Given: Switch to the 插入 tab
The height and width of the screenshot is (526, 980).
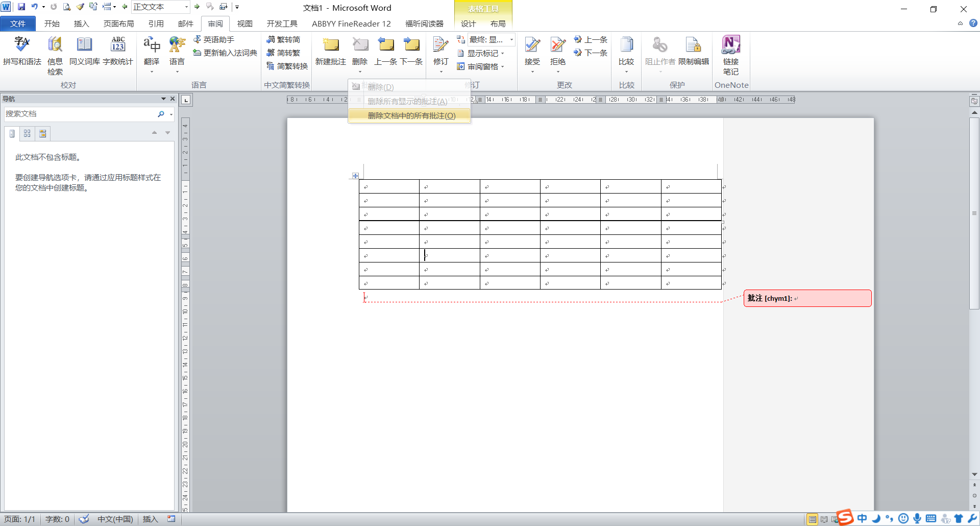Looking at the screenshot, I should [82, 23].
